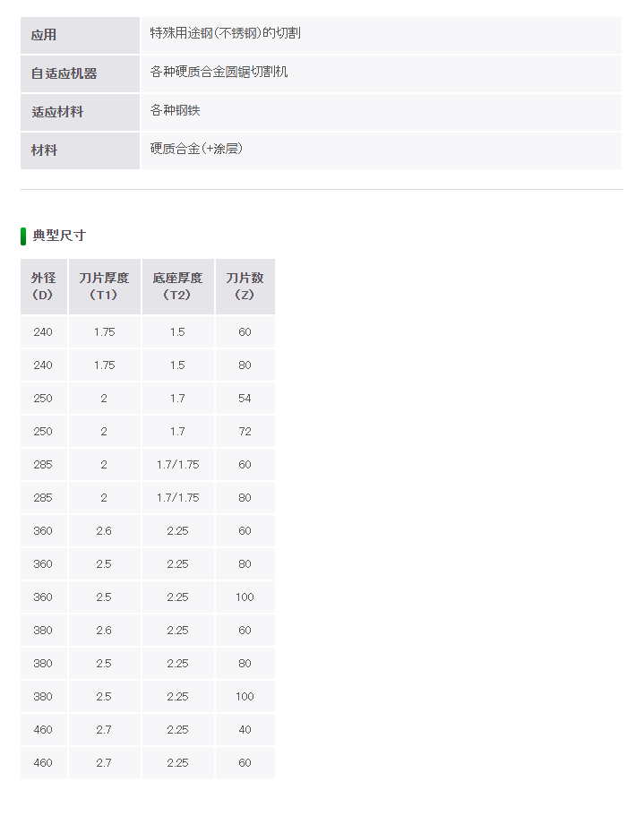The width and height of the screenshot is (644, 816).
Task: Select the 适应材料 row label
Action: pyautogui.click(x=80, y=112)
